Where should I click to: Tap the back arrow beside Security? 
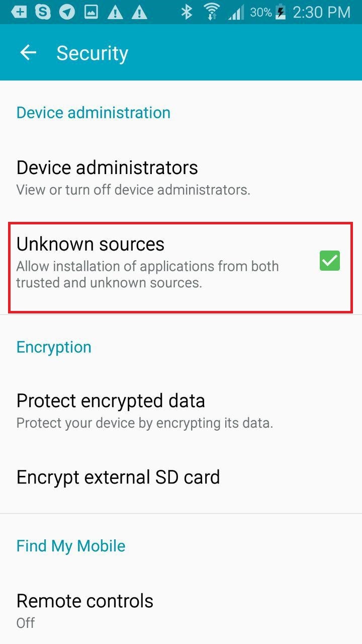click(28, 53)
